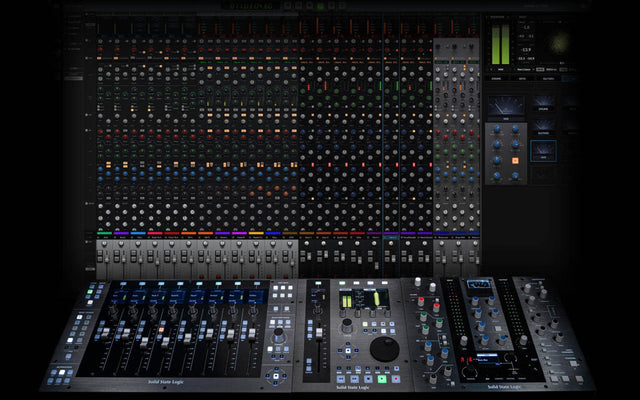
Task: Click the upper red EQ knob on the UC1
Action: 421,301
